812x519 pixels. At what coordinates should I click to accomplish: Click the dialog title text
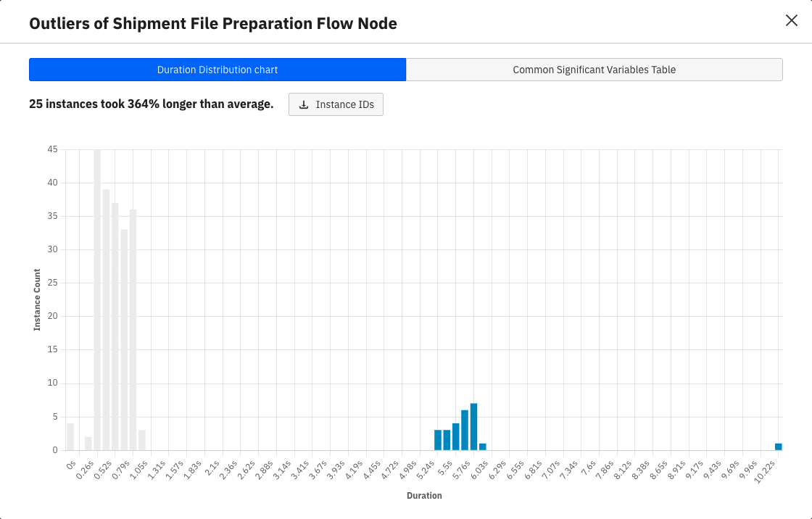(x=213, y=23)
